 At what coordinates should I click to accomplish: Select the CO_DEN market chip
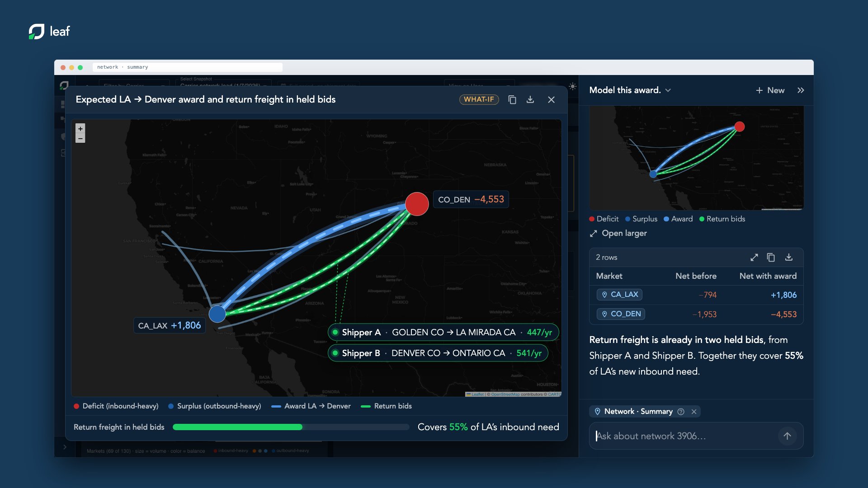point(621,314)
